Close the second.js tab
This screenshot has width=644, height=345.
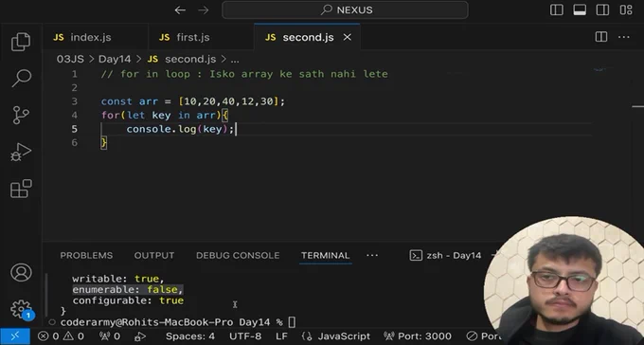point(347,37)
